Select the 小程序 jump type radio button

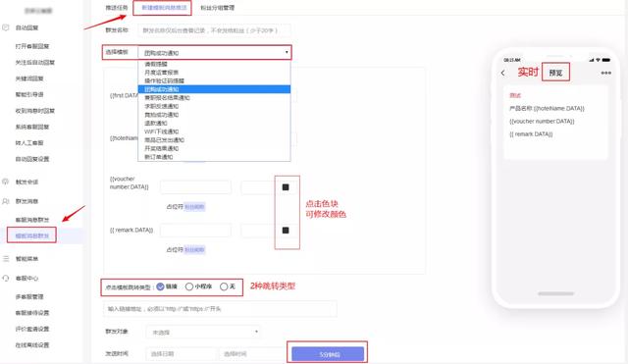[x=189, y=286]
